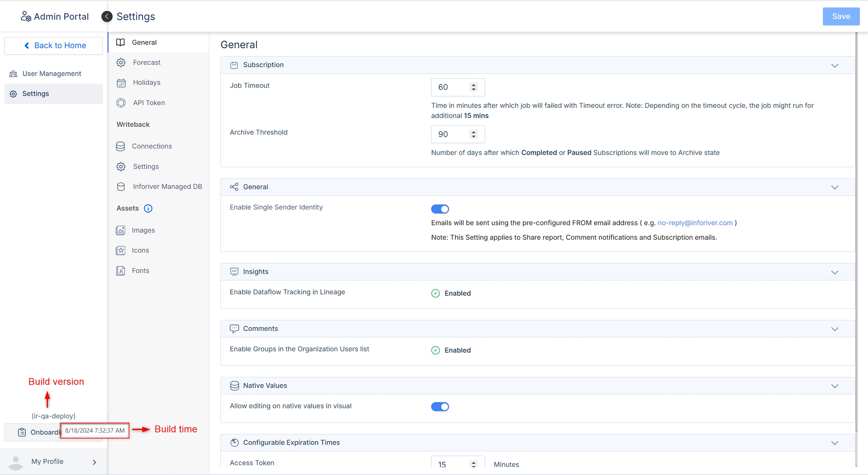
Task: Open the Connections database icon
Action: (121, 146)
